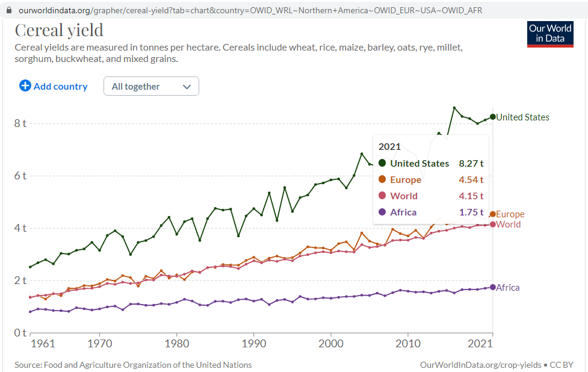Select the Africa series label
This screenshot has width=588, height=372.
pos(508,288)
